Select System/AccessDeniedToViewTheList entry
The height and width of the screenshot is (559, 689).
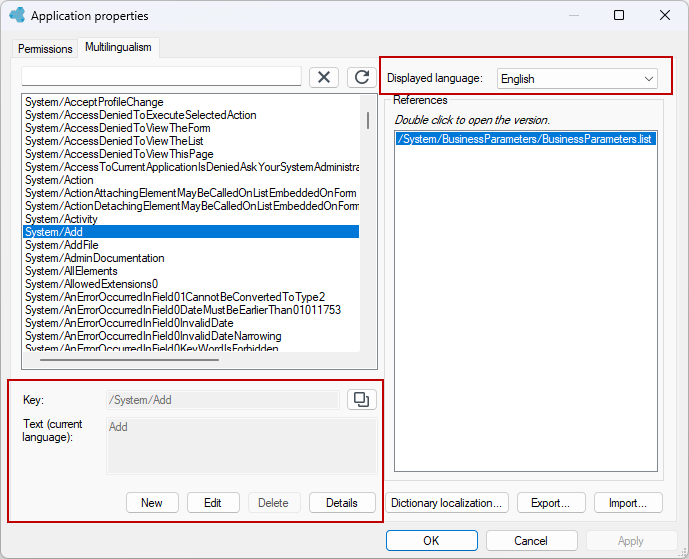(x=191, y=141)
